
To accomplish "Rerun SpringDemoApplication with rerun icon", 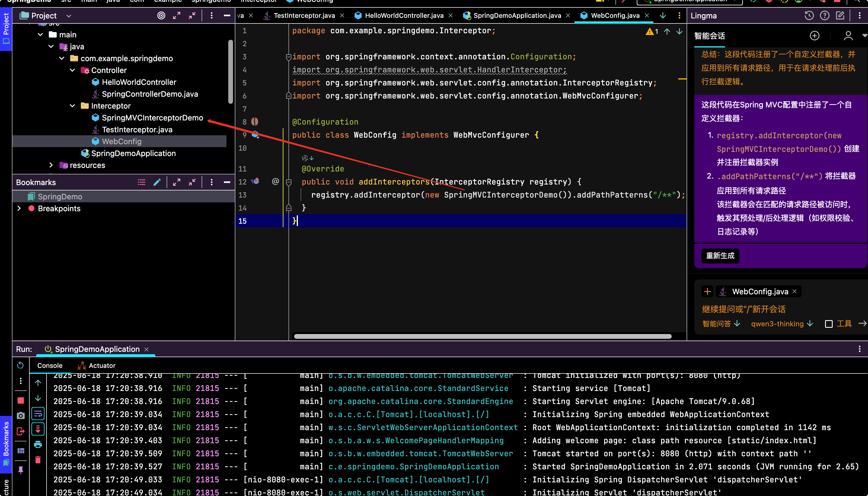I will click(20, 365).
